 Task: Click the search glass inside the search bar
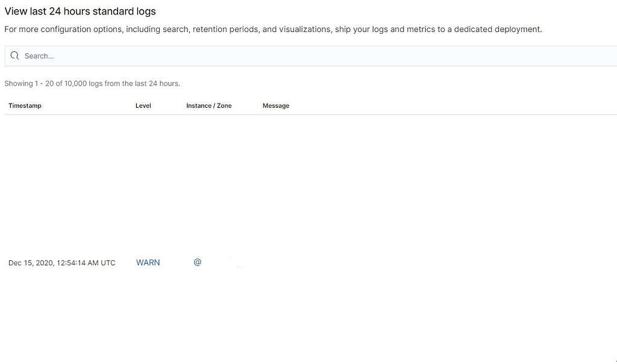coord(14,55)
